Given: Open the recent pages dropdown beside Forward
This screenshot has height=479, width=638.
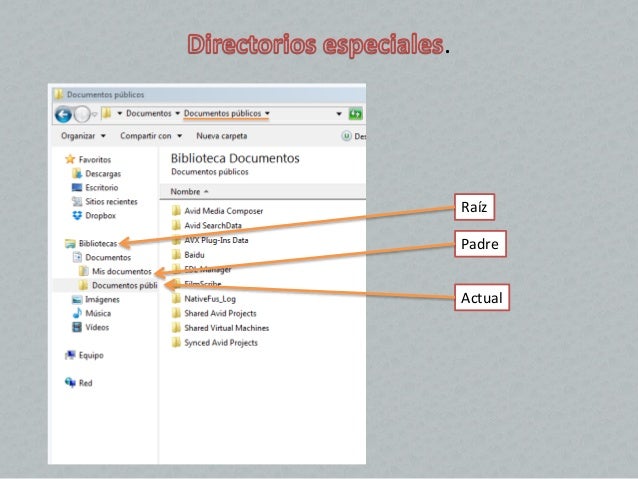Looking at the screenshot, I should [x=94, y=115].
